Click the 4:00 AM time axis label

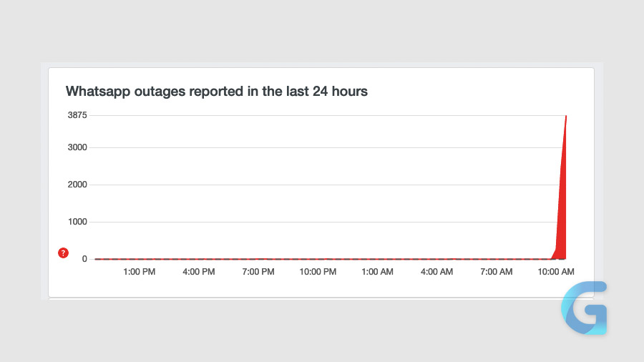pos(436,272)
